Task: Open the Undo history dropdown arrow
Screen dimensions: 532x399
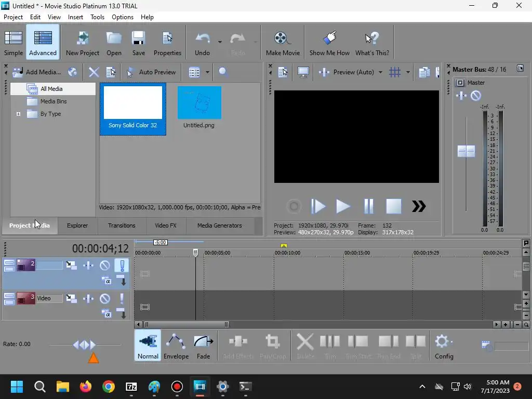Action: tap(220, 42)
